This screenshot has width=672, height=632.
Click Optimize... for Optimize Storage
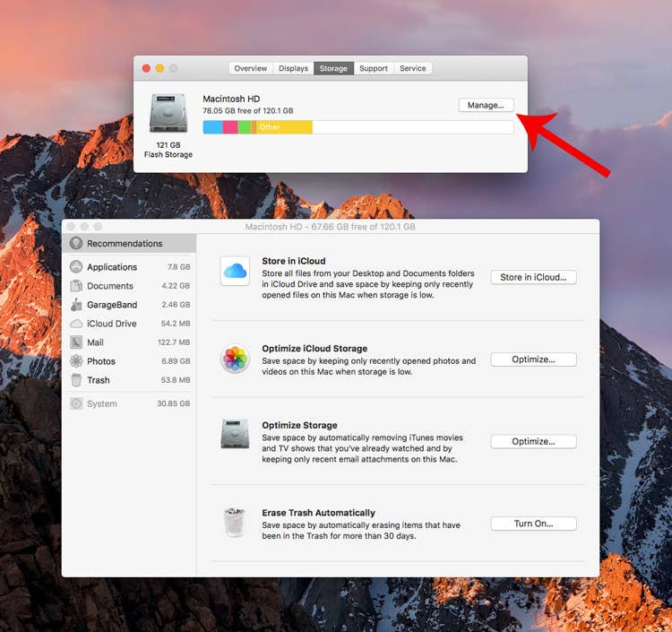coord(533,441)
